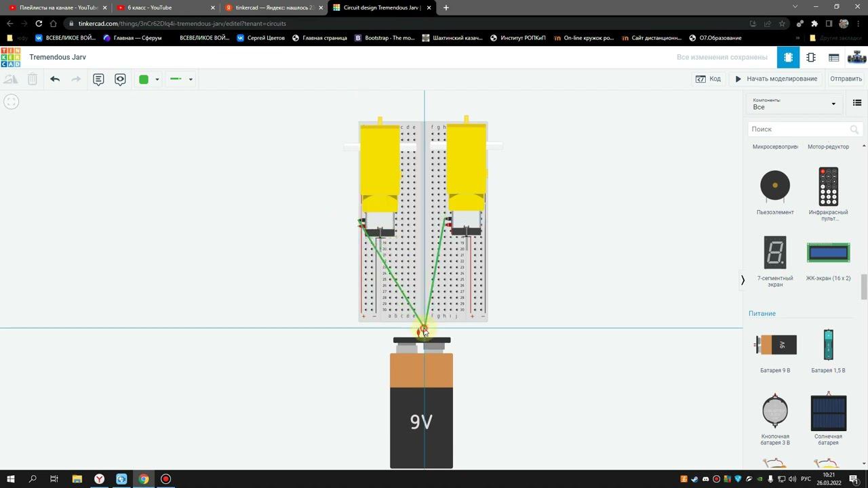Close the Circuit design Tremendous Jarv tab
The width and height of the screenshot is (868, 488).
pos(429,7)
